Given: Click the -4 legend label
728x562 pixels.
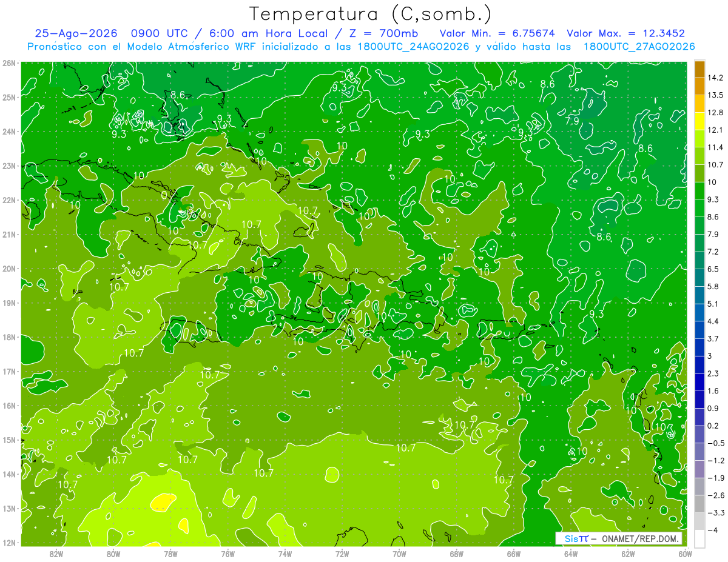Looking at the screenshot, I should click(713, 530).
